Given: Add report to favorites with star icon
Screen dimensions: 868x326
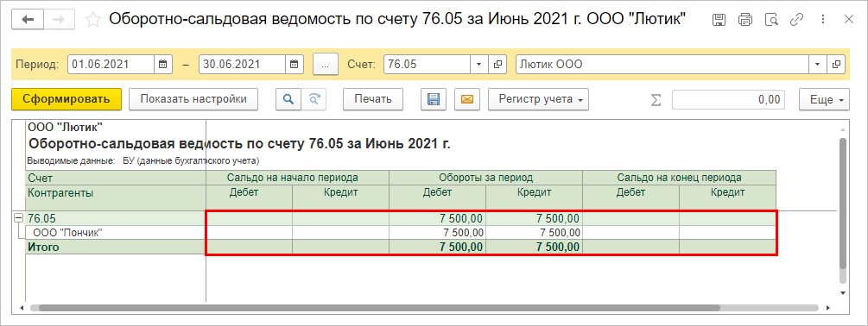Looking at the screenshot, I should [93, 20].
